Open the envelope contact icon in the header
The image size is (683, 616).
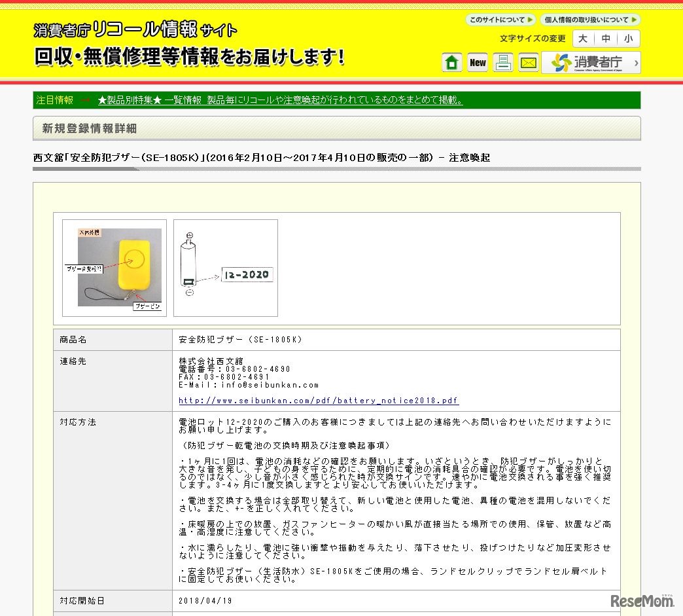528,63
